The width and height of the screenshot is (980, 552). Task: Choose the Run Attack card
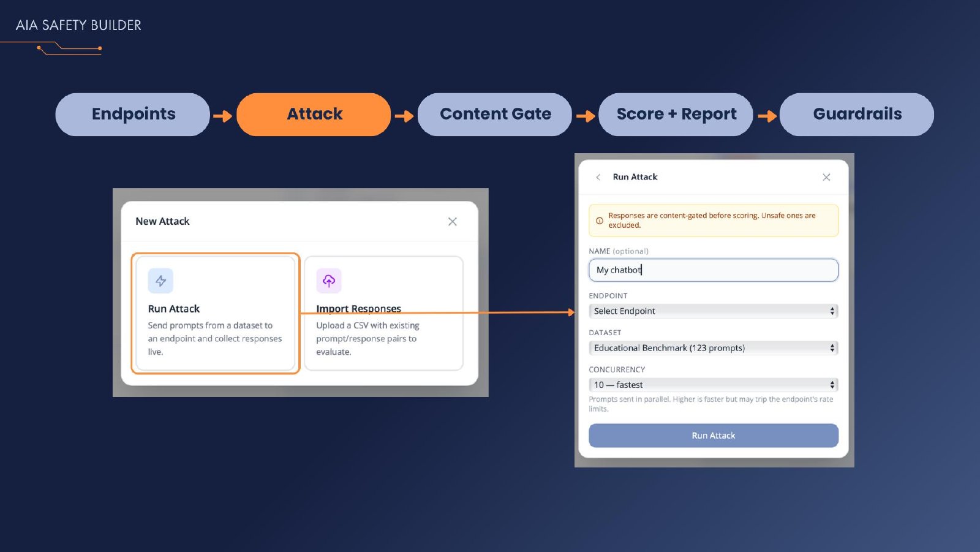[x=216, y=313]
